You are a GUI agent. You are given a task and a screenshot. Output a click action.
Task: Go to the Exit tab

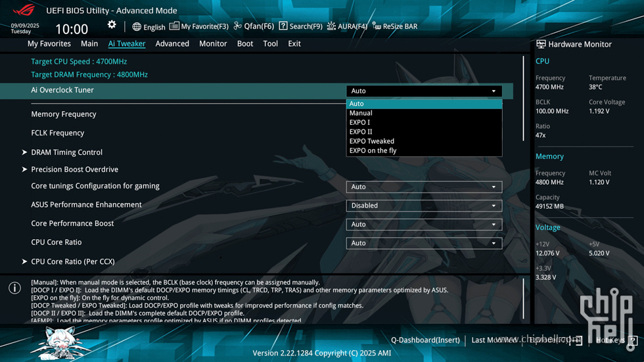[294, 43]
